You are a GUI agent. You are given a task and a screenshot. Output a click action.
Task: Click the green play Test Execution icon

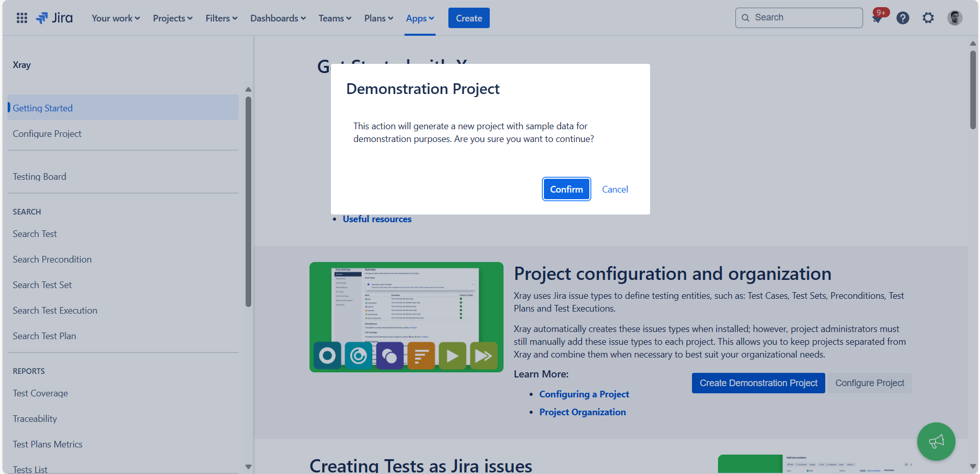coord(452,355)
